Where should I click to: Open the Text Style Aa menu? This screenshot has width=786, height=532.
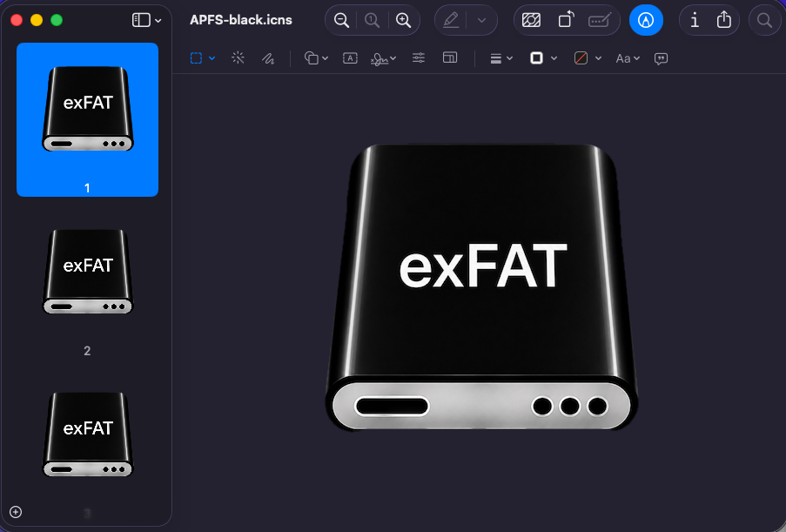point(628,58)
